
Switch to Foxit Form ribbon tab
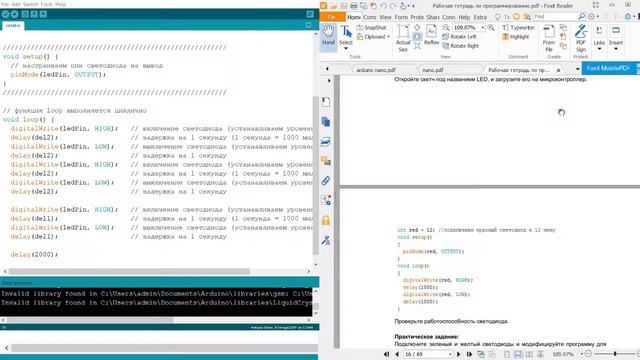pyautogui.click(x=401, y=17)
